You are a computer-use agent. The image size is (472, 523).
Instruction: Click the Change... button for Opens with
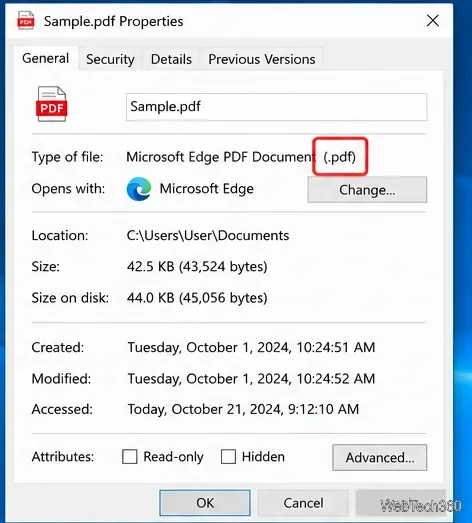[367, 189]
